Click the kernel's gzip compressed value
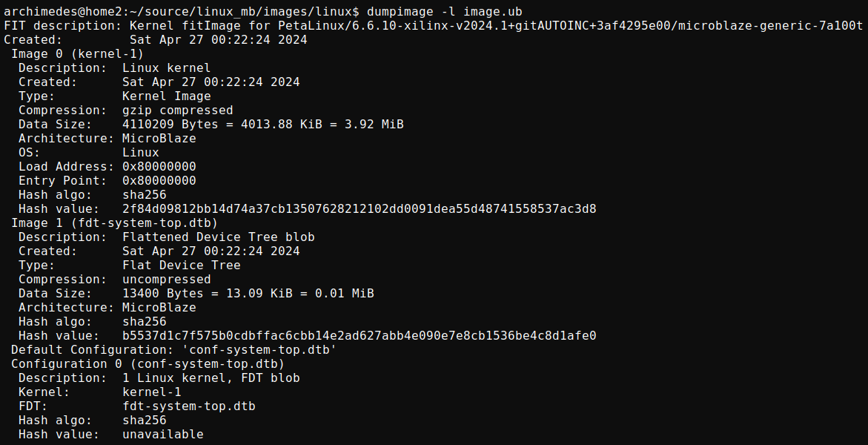 click(x=177, y=110)
